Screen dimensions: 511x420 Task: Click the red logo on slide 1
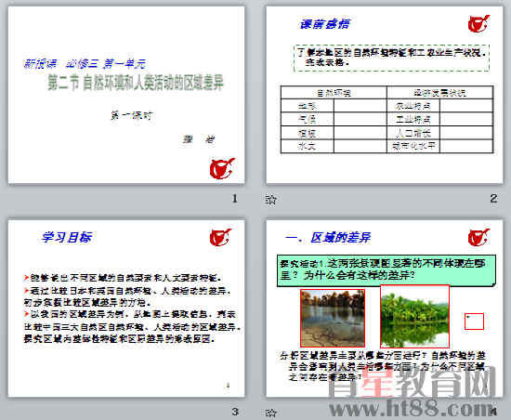(x=222, y=168)
